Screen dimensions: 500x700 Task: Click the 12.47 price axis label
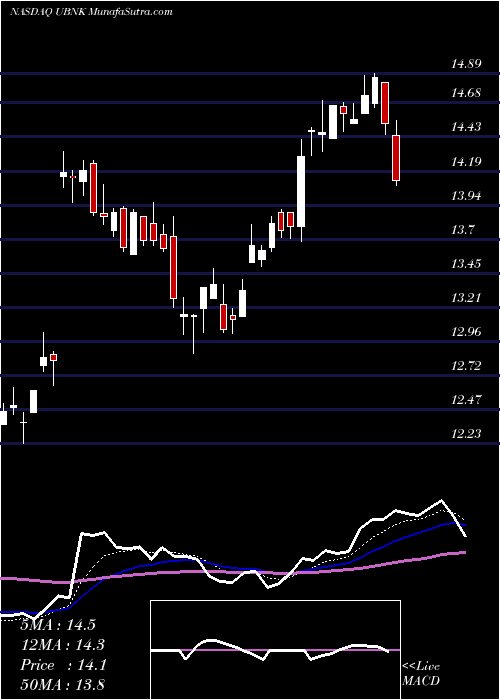click(x=466, y=400)
